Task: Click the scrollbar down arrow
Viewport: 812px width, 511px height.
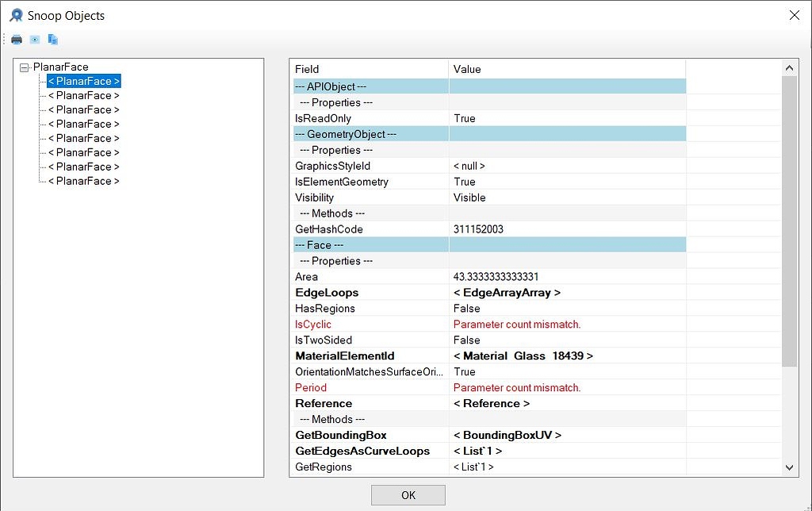Action: point(789,467)
